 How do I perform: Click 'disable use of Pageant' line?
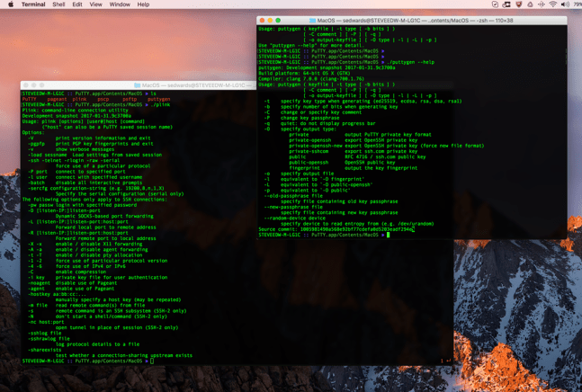point(86,282)
